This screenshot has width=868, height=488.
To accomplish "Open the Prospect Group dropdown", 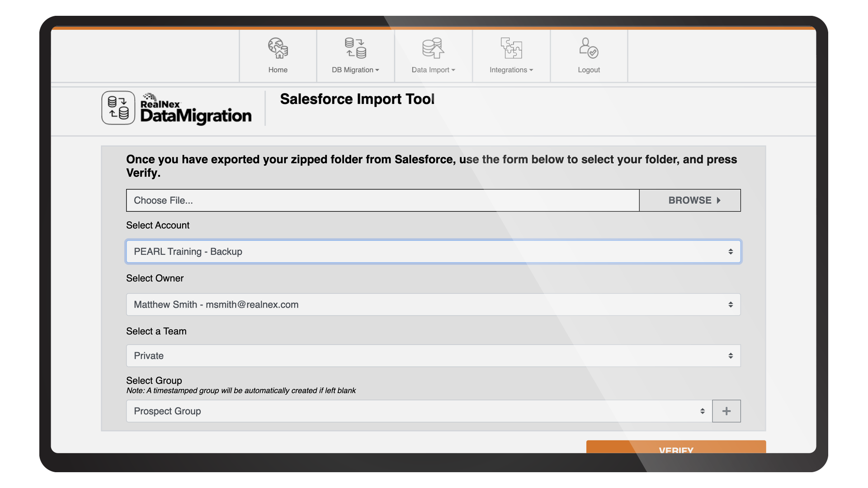I will coord(419,411).
